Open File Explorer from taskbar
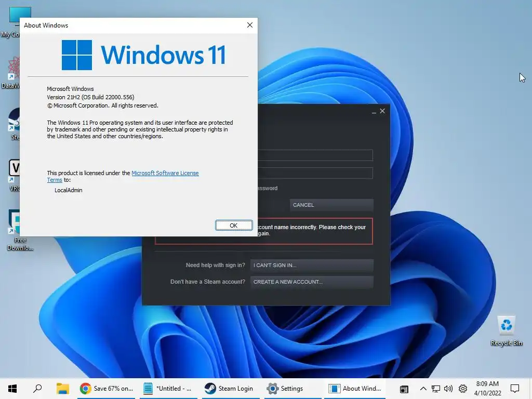Image resolution: width=532 pixels, height=399 pixels. coord(63,389)
